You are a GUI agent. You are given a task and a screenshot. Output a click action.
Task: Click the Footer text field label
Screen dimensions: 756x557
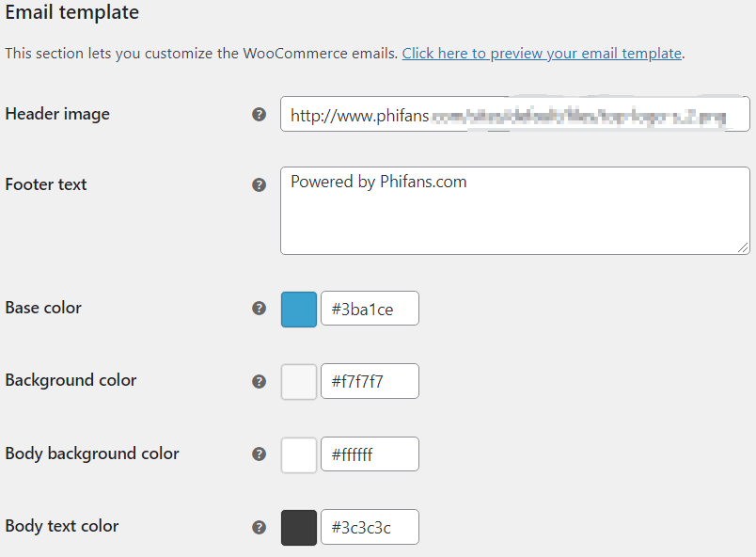[x=46, y=184]
